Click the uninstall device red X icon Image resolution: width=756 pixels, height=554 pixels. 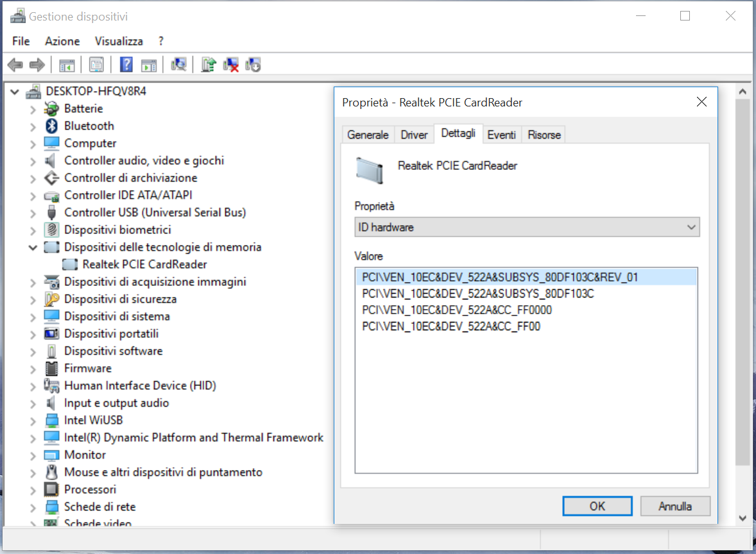tap(231, 65)
